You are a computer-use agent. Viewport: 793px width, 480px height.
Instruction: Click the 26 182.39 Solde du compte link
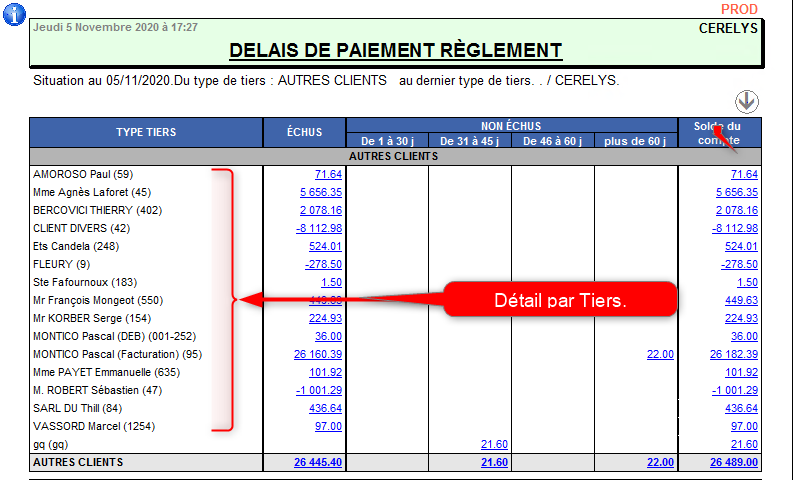(x=734, y=354)
